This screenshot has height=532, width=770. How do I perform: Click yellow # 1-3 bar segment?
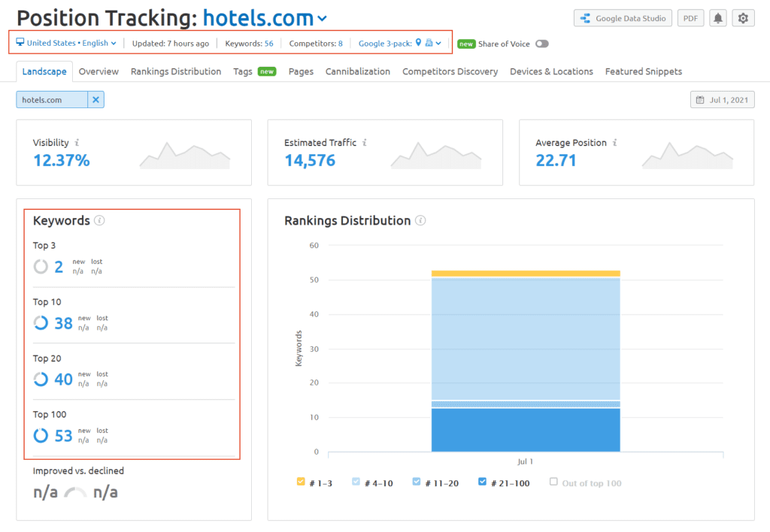click(526, 274)
